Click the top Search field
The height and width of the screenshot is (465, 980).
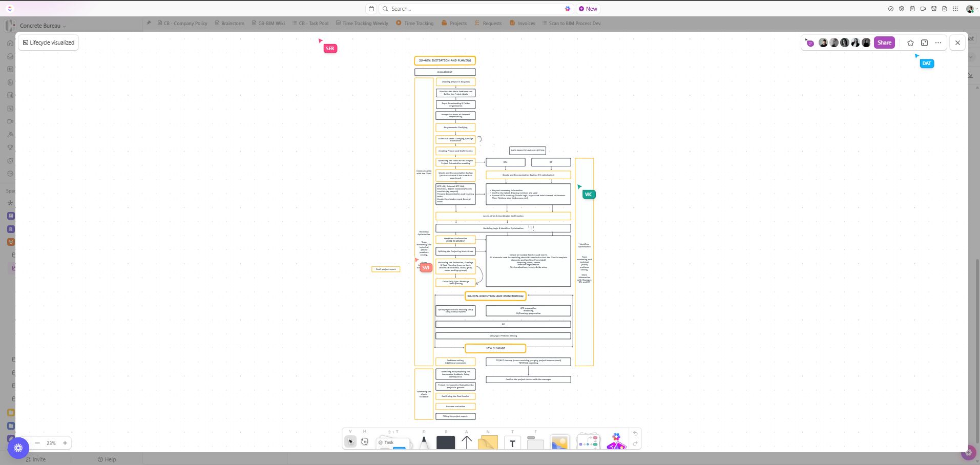(x=476, y=9)
